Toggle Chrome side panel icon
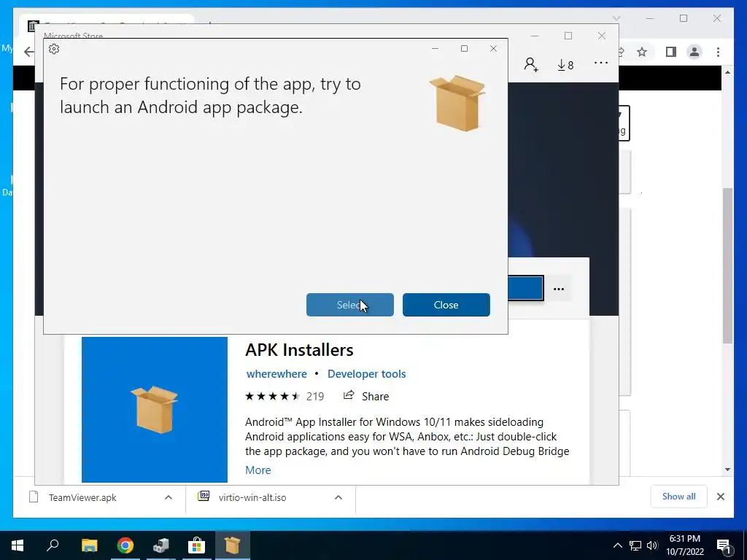 coord(671,52)
